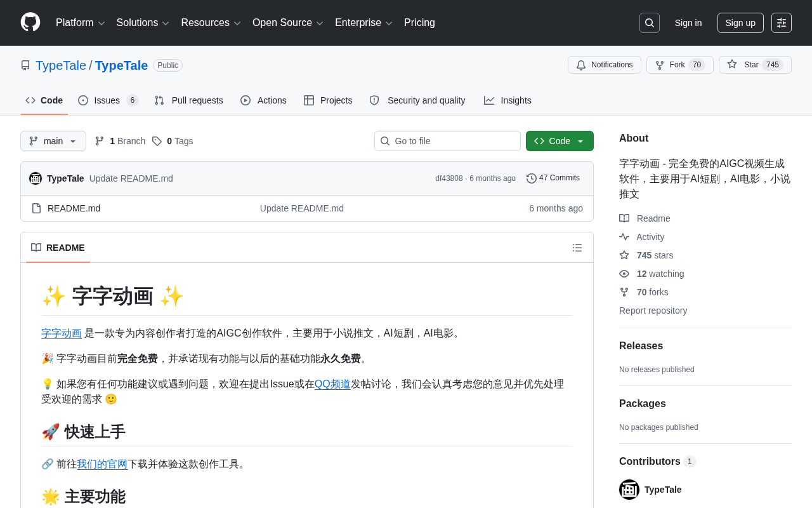Open the search magnifier button

pyautogui.click(x=650, y=23)
